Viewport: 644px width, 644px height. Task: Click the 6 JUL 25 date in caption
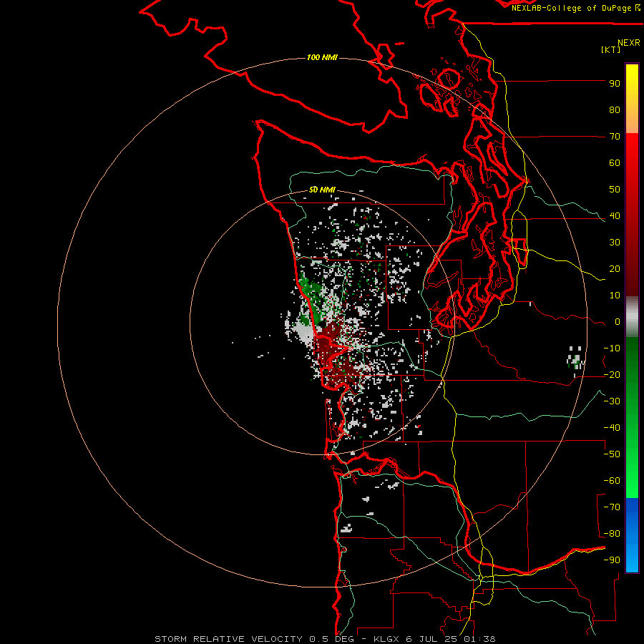[431, 639]
